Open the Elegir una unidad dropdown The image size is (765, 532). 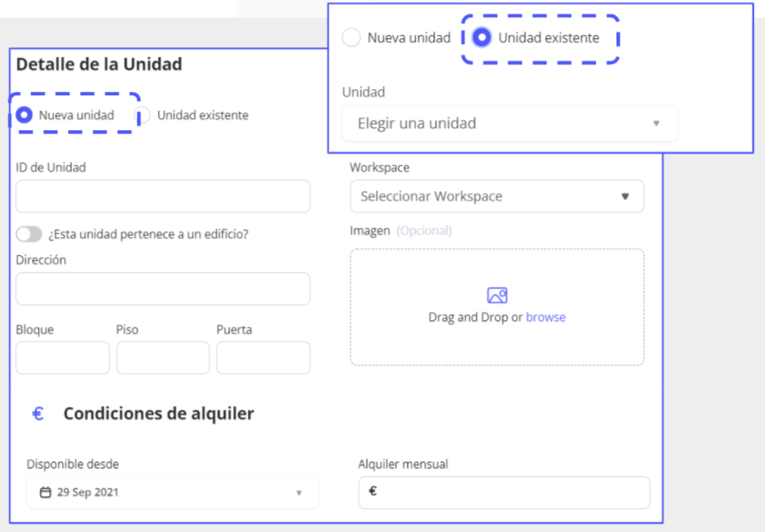pos(509,123)
